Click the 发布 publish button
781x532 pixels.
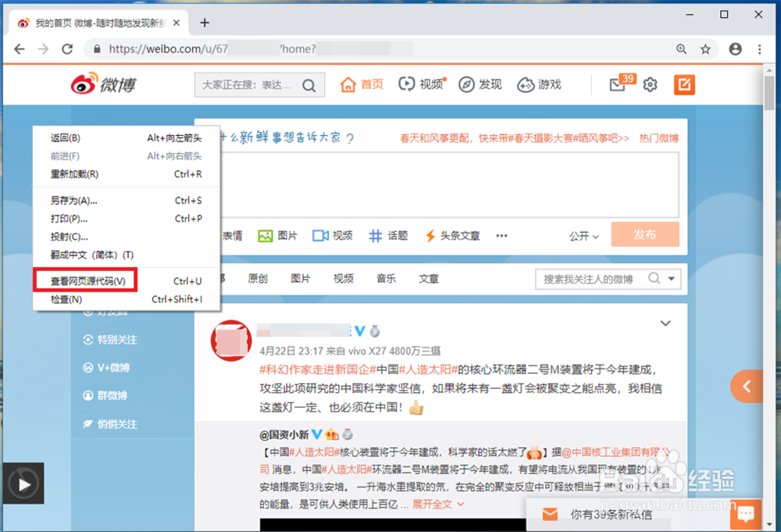(x=645, y=234)
